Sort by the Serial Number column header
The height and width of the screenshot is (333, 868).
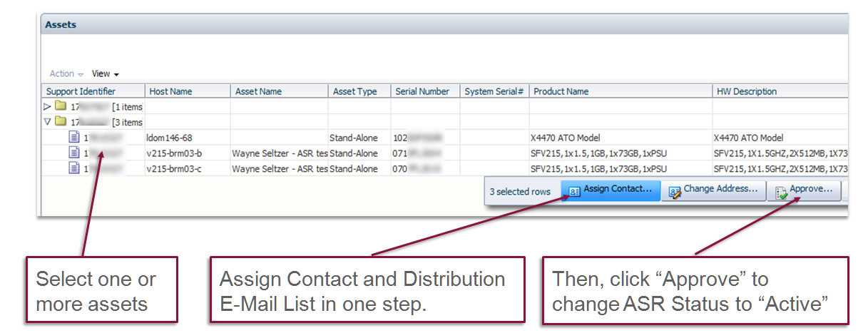(422, 91)
